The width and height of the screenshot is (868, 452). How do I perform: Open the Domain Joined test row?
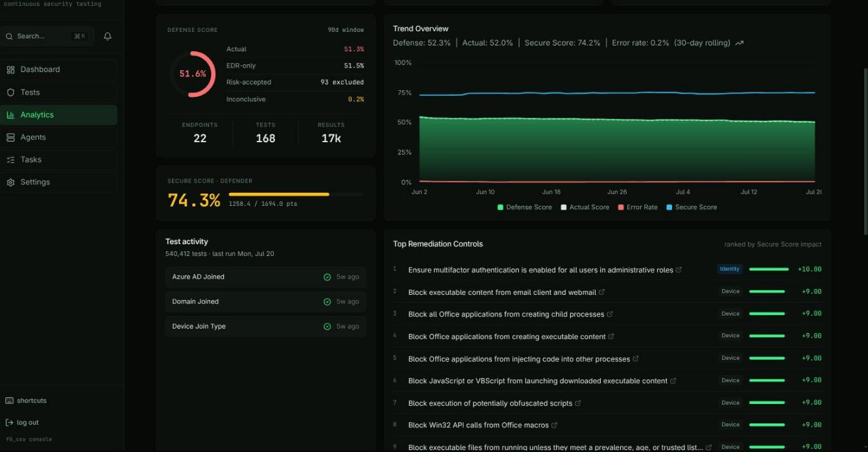[x=265, y=301]
